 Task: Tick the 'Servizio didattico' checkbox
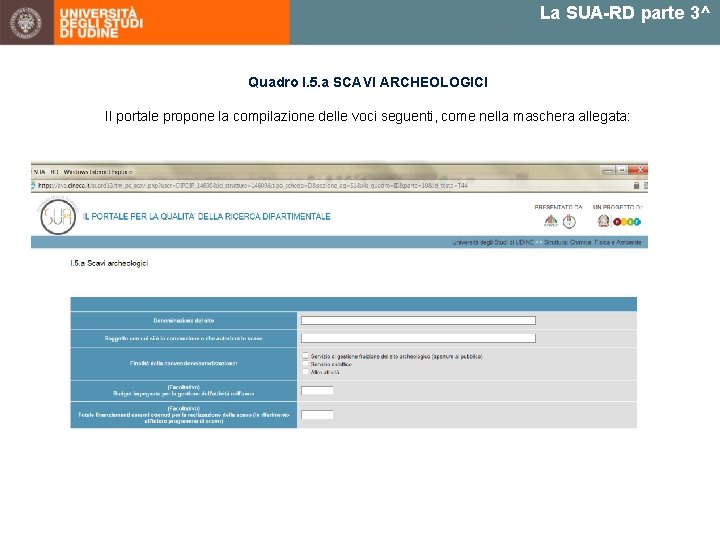(x=305, y=364)
